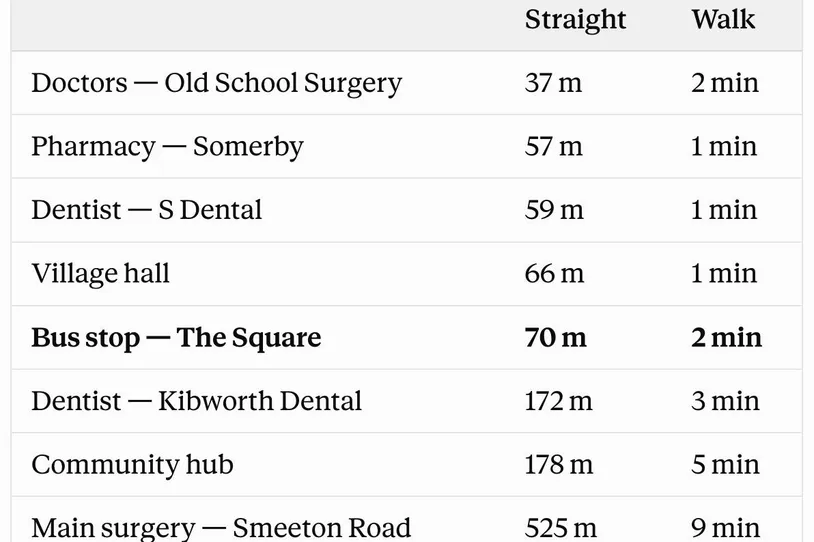Viewport: 814px width, 542px height.
Task: Click the 59 m distance cell
Action: click(x=554, y=210)
